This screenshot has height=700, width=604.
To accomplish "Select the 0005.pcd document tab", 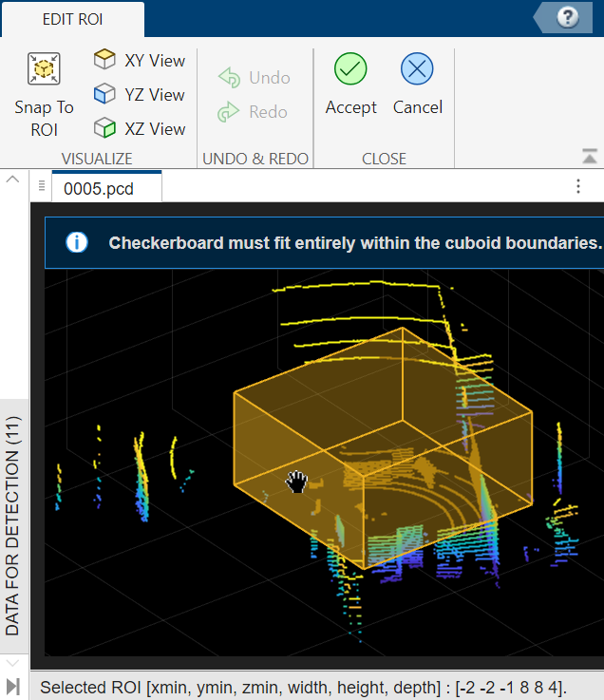I will click(x=99, y=188).
